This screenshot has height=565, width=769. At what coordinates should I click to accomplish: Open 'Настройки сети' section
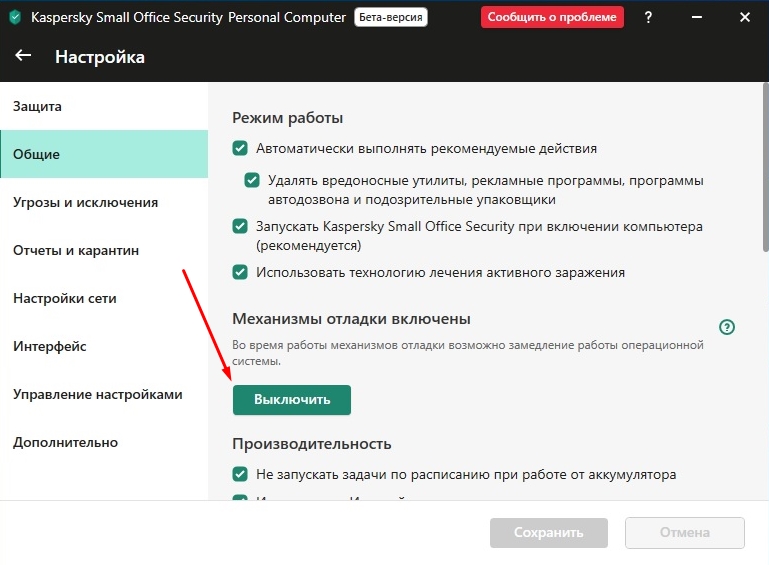pyautogui.click(x=104, y=298)
